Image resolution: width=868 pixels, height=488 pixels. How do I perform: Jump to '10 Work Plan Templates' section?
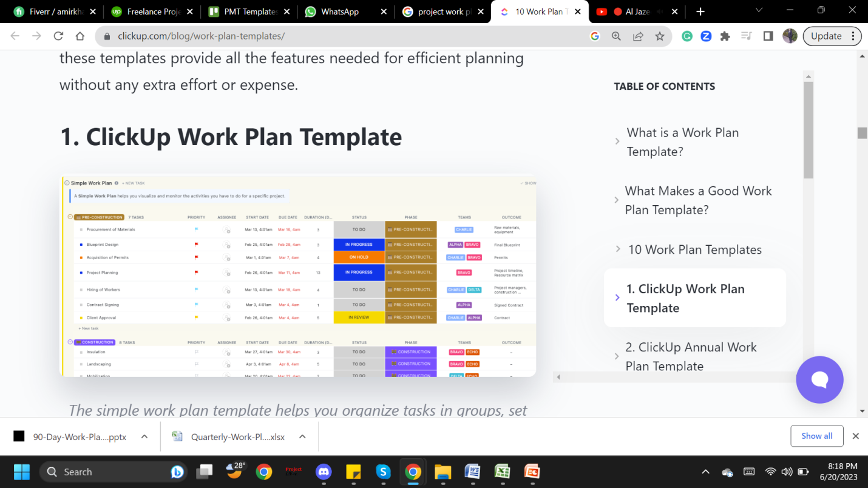(x=695, y=249)
